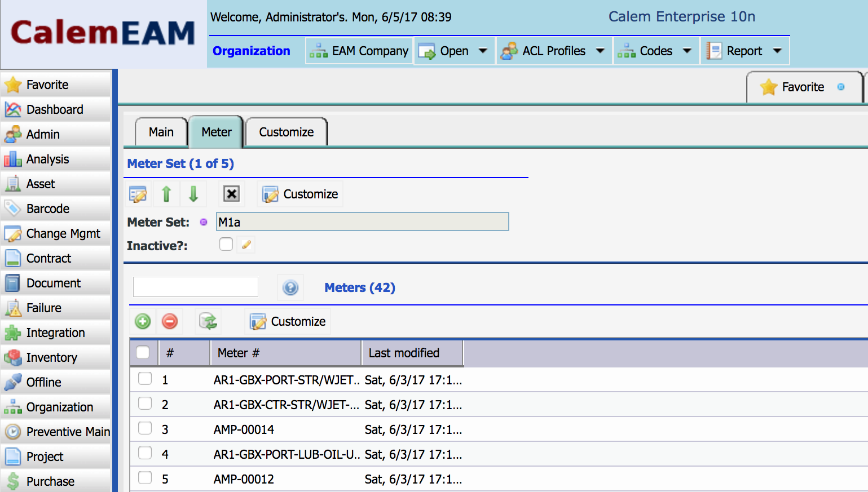Screen dimensions: 868x492
Task: Open the Document module
Action: pos(55,283)
